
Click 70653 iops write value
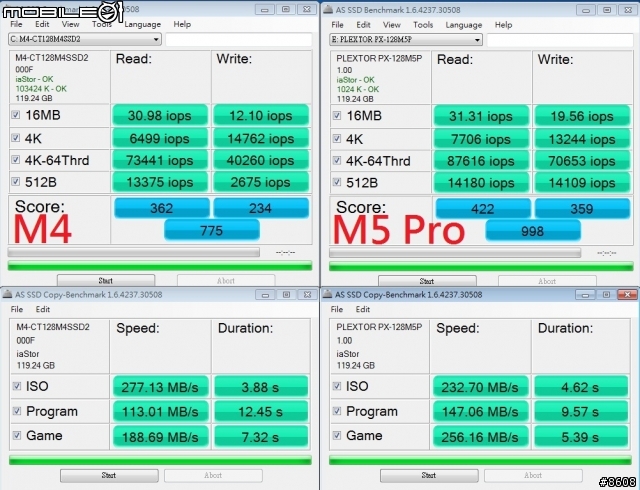pos(582,161)
